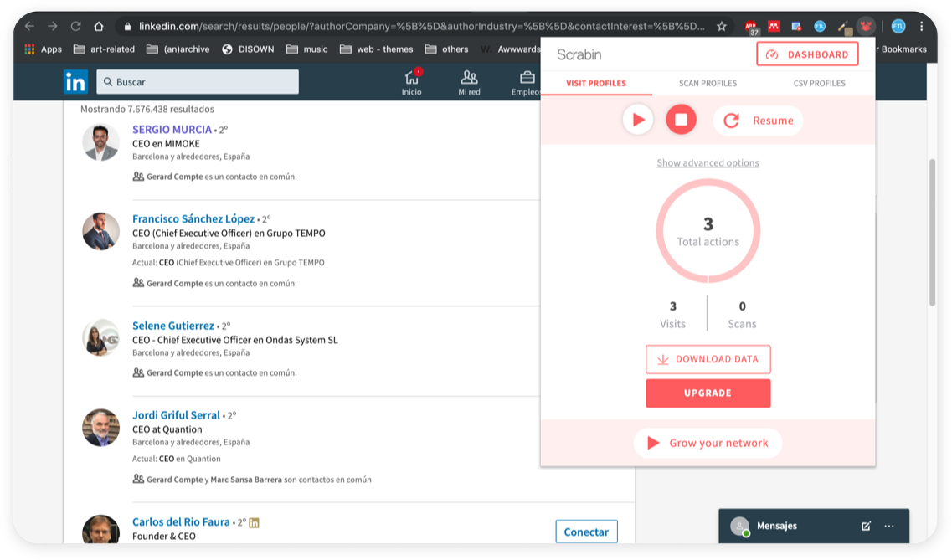
Task: Open the Mensajes three-dot options
Action: pos(889,526)
